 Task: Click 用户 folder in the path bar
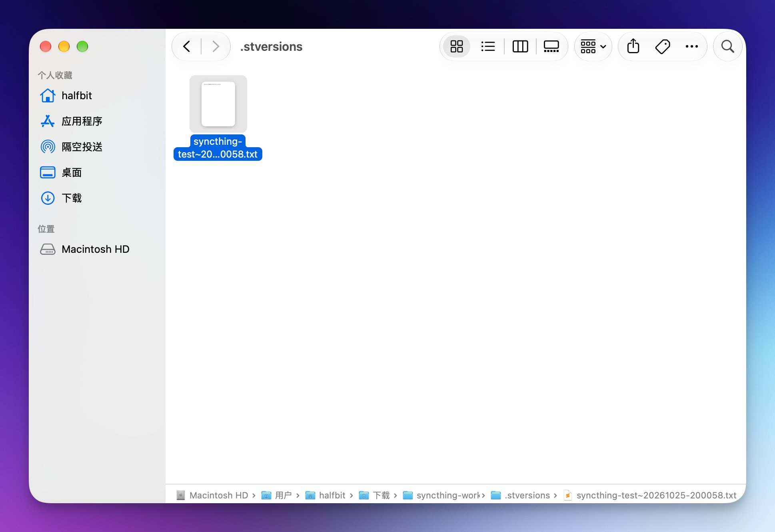click(277, 495)
